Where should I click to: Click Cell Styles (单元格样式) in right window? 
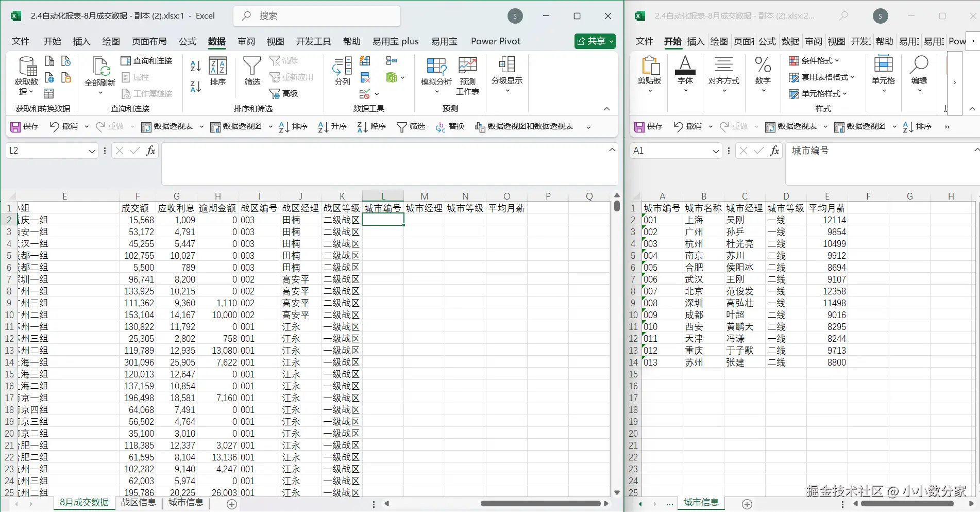pyautogui.click(x=818, y=94)
